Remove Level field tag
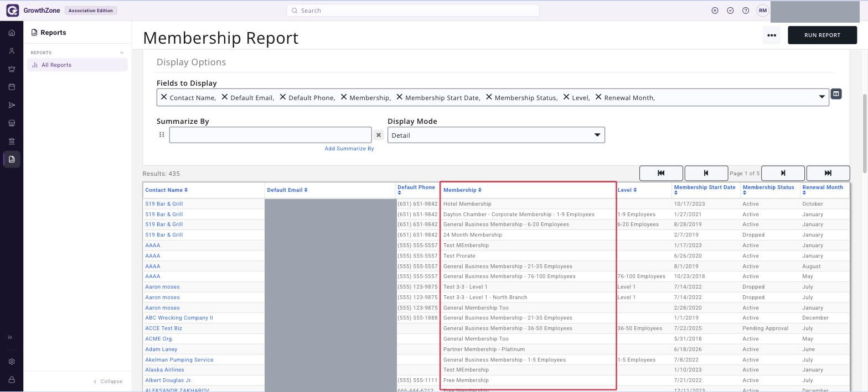 pyautogui.click(x=566, y=97)
